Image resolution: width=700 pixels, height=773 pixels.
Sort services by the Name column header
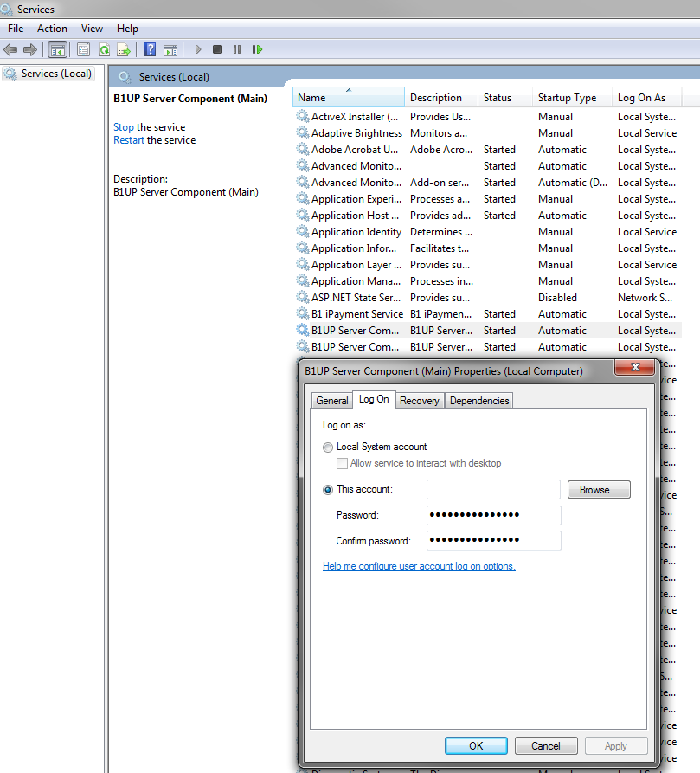(346, 98)
